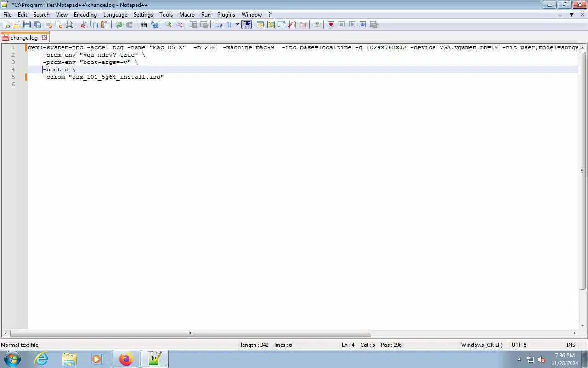Image resolution: width=588 pixels, height=368 pixels.
Task: Click the horizontal scrollbar thumb
Action: click(190, 333)
